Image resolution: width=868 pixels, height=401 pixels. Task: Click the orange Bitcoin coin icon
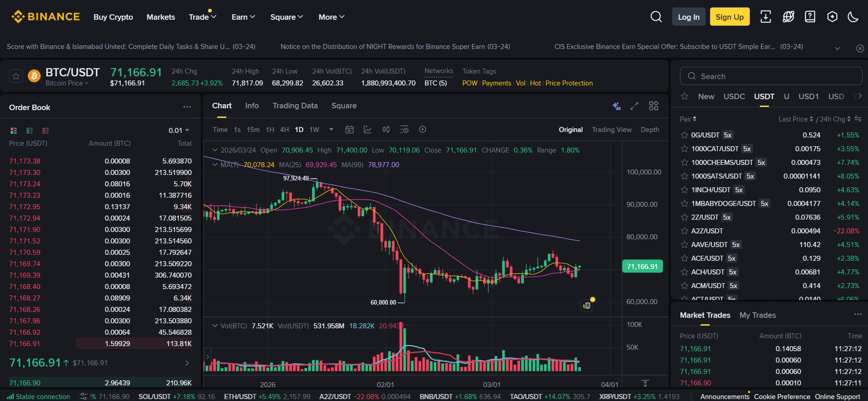(x=34, y=76)
